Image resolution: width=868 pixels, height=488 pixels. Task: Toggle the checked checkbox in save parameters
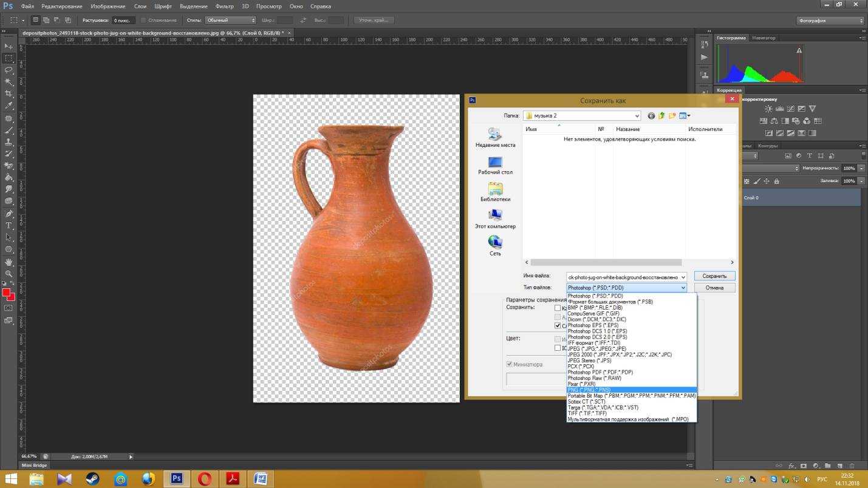[x=558, y=326]
